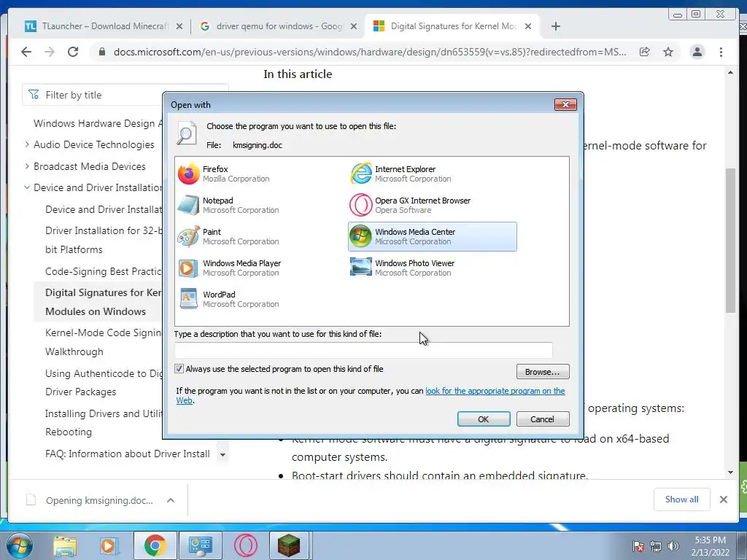Open Action Center flag in tray

click(638, 546)
